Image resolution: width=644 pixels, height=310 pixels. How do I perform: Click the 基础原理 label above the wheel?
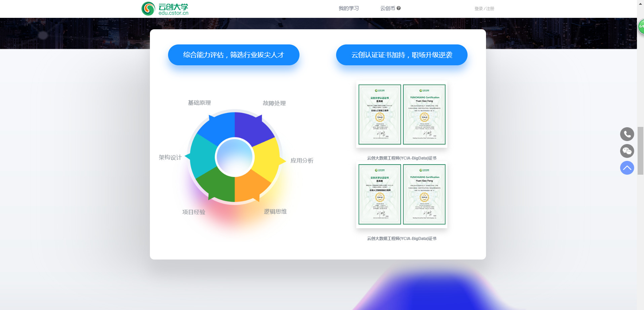199,103
